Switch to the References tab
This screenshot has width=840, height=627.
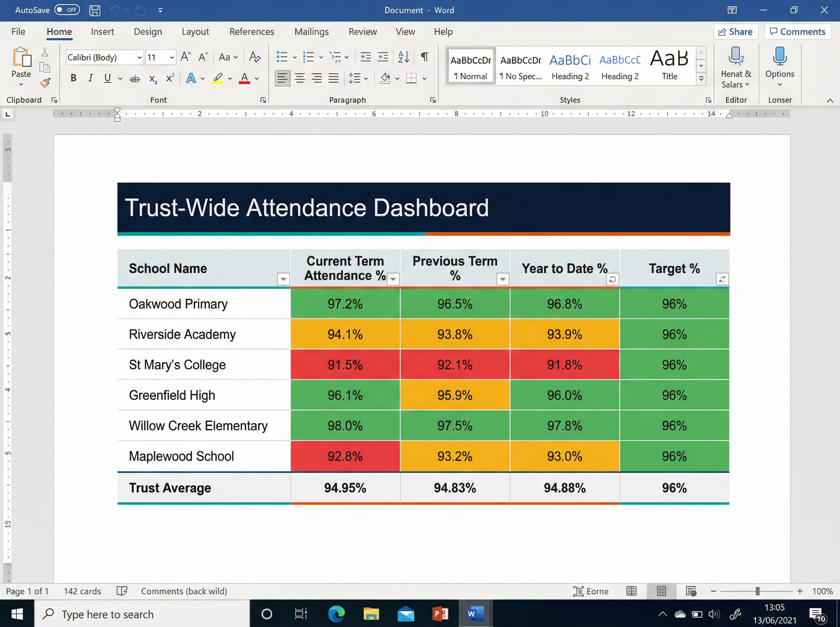pos(252,31)
